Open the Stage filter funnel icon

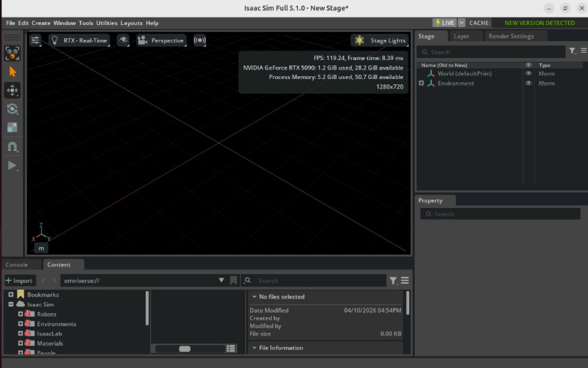572,51
